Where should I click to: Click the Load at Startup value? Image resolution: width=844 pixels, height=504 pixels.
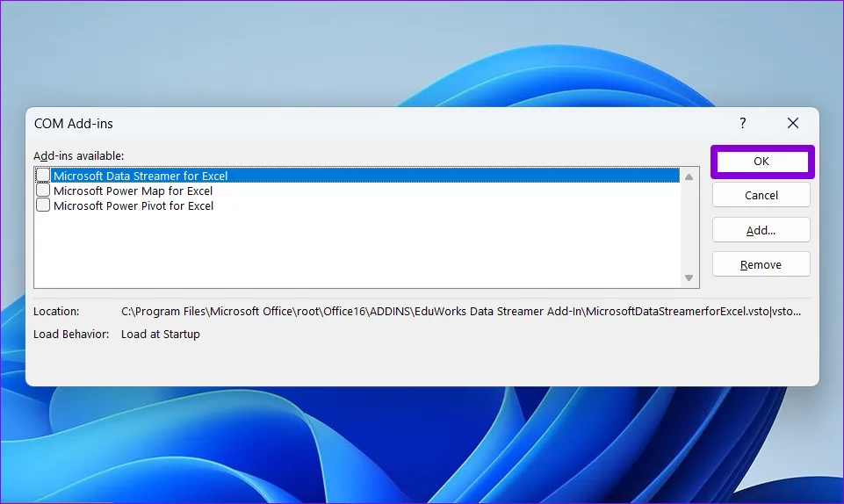161,334
